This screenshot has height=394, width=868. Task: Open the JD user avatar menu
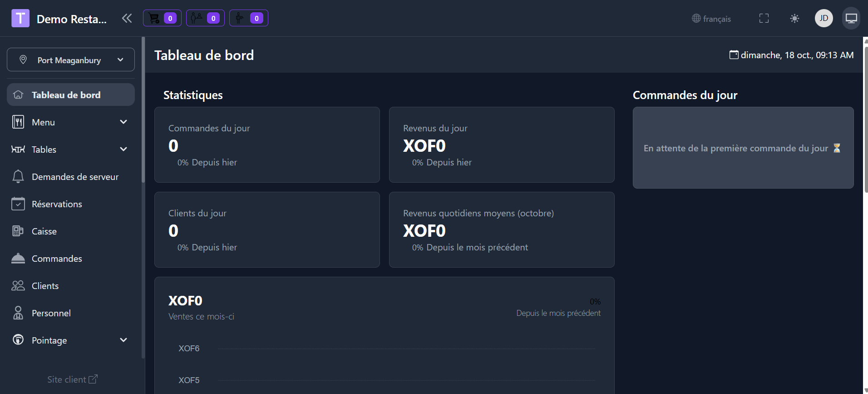pos(824,18)
